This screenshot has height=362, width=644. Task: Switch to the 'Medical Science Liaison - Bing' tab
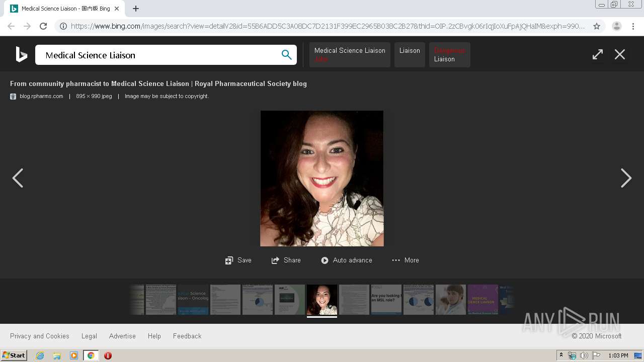(64, 9)
